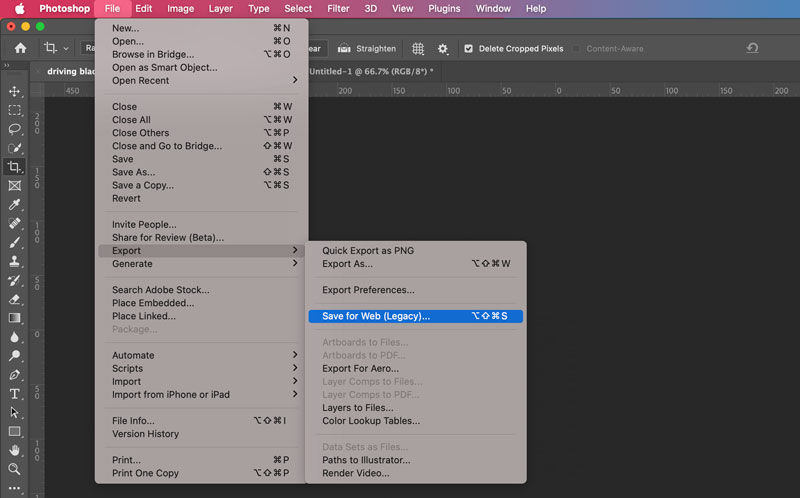The height and width of the screenshot is (498, 800).
Task: Toggle Delete Cropped Pixels checkbox
Action: click(x=468, y=48)
